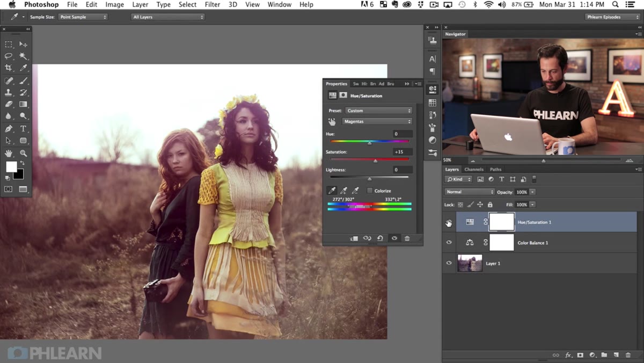Select the History Brush tool
The height and width of the screenshot is (363, 644).
[23, 93]
